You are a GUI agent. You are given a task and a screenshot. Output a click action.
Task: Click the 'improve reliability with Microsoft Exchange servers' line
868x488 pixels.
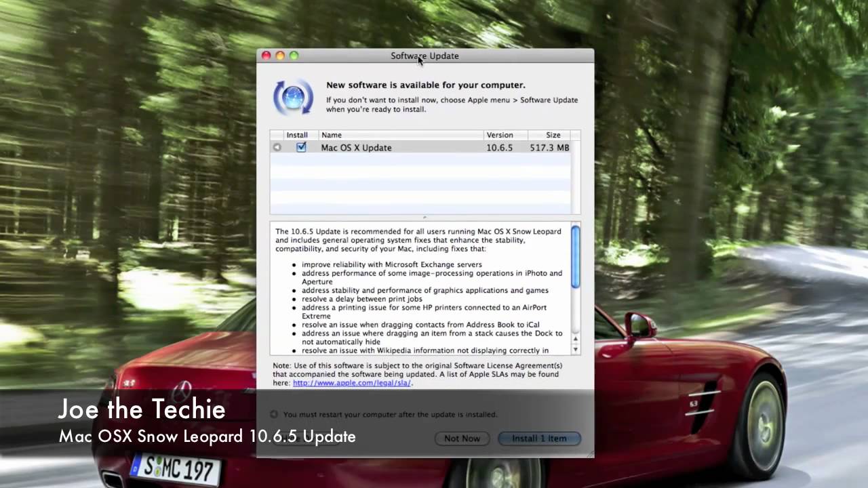coord(392,264)
